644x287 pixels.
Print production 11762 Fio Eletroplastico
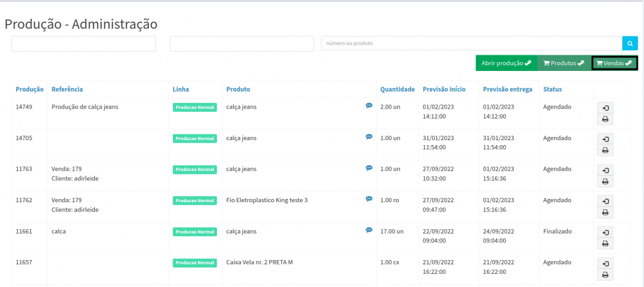(605, 212)
